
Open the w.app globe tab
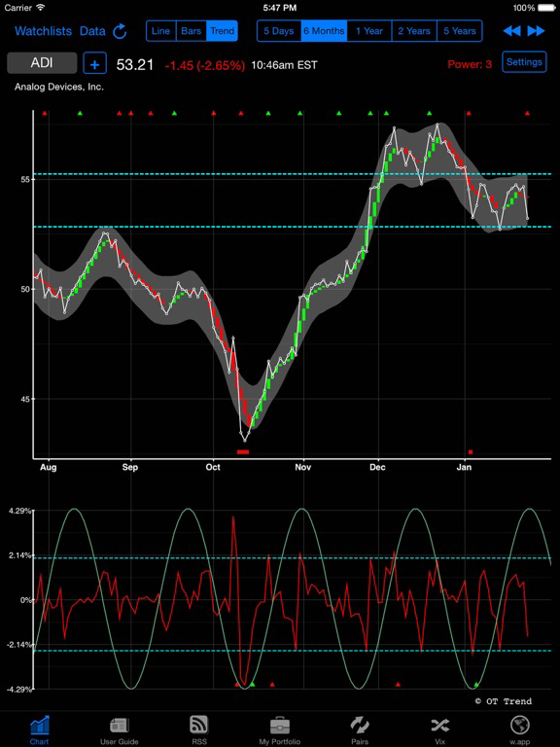[x=519, y=729]
